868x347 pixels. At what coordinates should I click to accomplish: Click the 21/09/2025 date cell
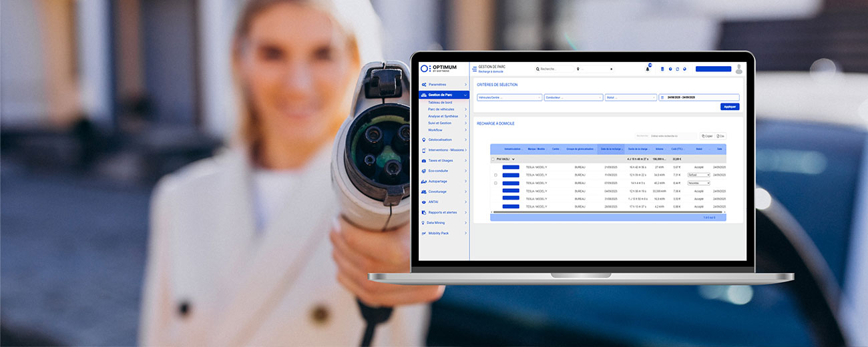coord(611,167)
